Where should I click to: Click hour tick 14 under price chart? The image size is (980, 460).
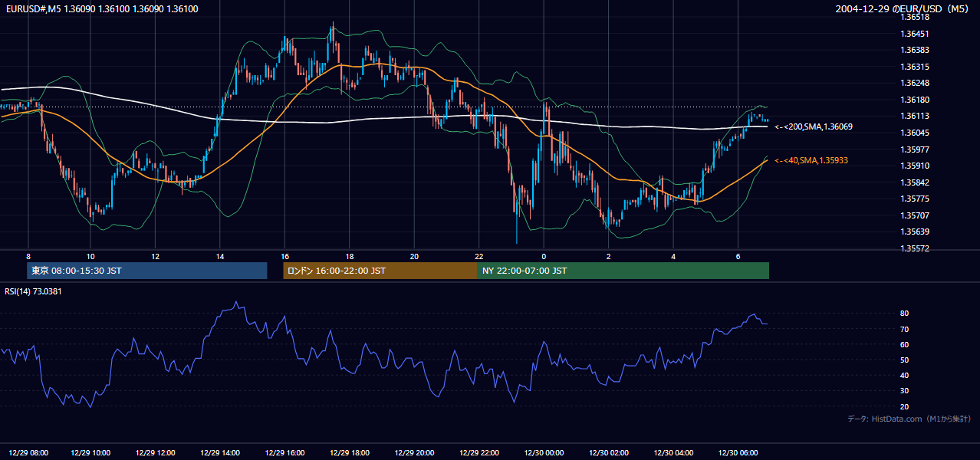pyautogui.click(x=219, y=256)
